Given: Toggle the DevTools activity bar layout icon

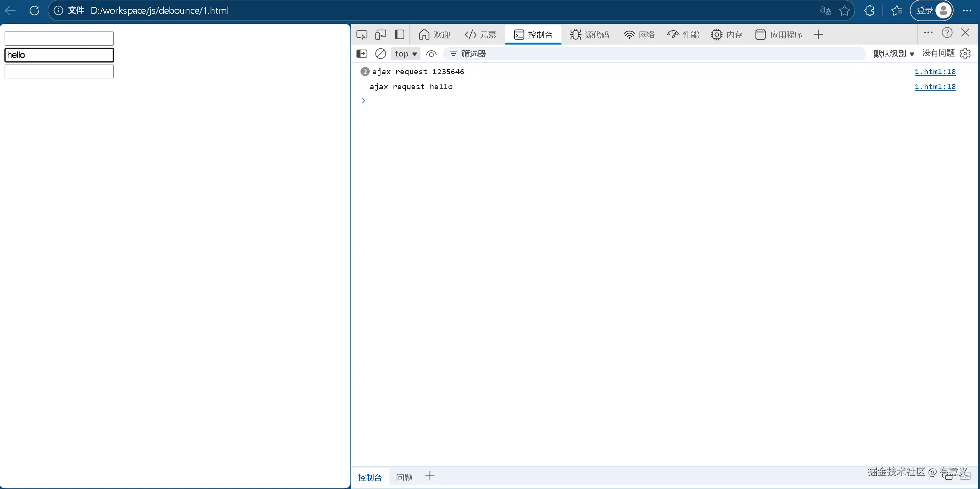Looking at the screenshot, I should click(x=400, y=35).
